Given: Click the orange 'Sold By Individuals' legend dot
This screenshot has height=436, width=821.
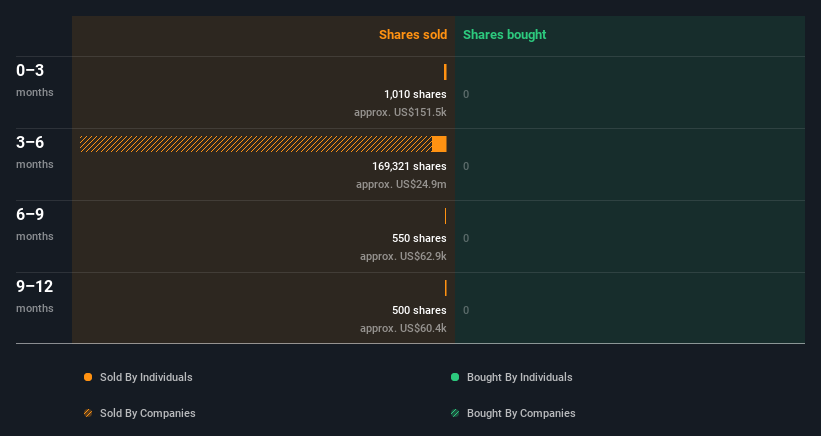Looking at the screenshot, I should pyautogui.click(x=88, y=377).
